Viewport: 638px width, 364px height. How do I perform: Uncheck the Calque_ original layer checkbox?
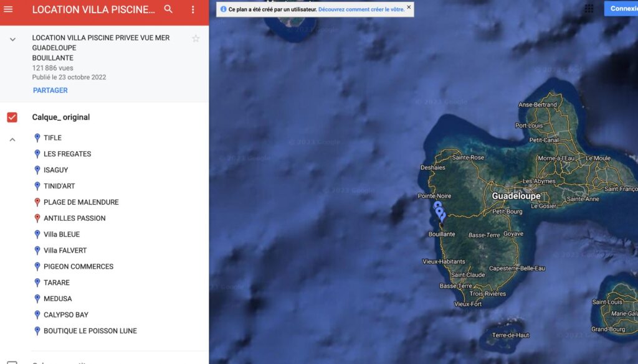pyautogui.click(x=12, y=118)
